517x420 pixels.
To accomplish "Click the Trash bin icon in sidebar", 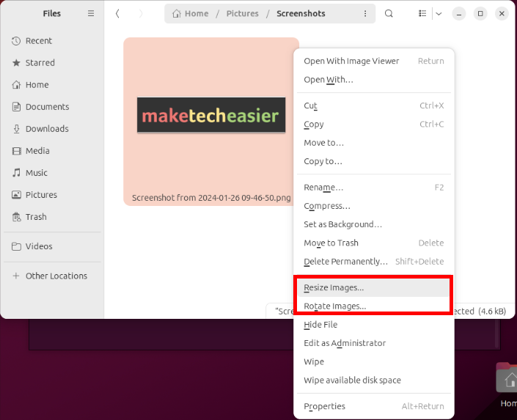I will 16,217.
